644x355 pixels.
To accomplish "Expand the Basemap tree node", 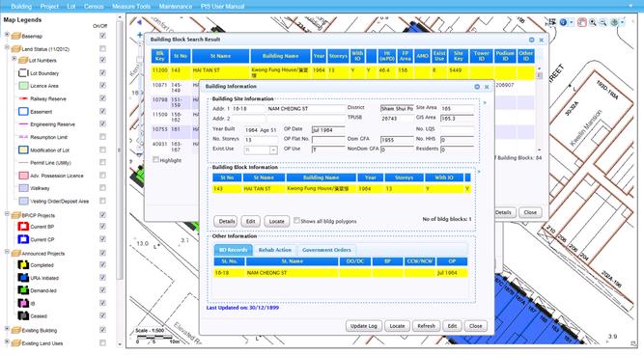I will 7,35.
